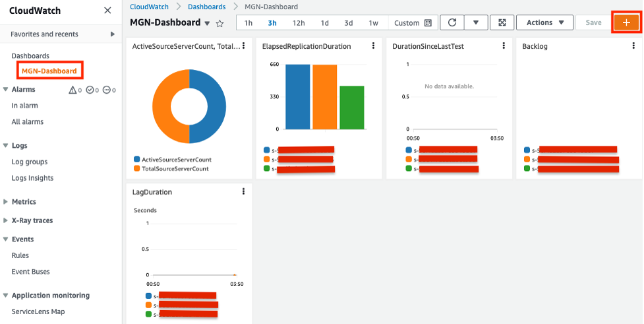Click the green bar in ElapsedReplicationDuration chart

coord(352,108)
